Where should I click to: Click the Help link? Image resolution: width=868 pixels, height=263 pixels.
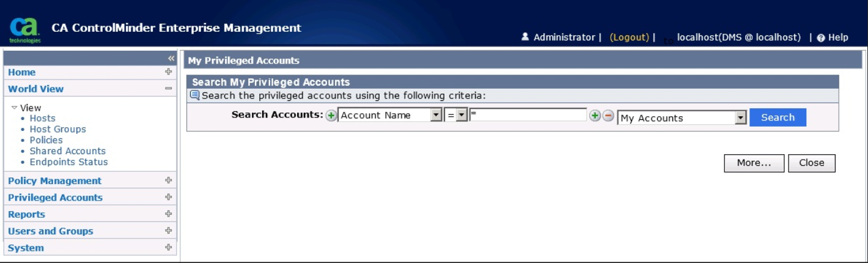[x=838, y=37]
